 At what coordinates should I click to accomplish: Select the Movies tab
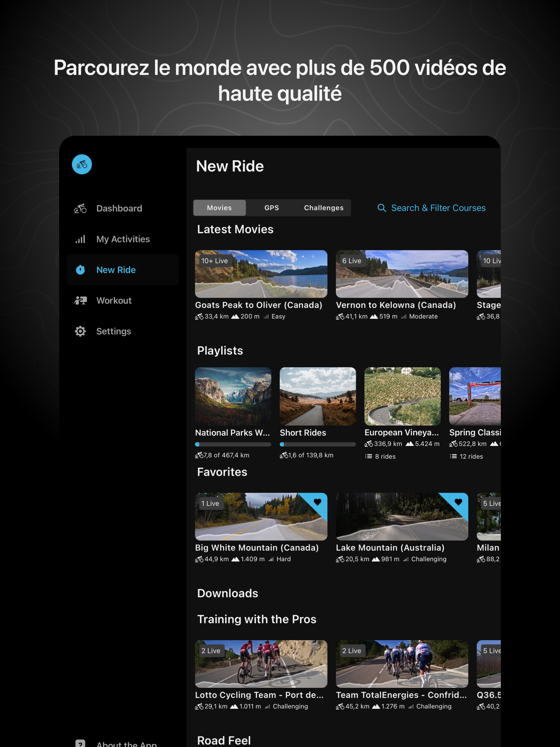(x=219, y=208)
